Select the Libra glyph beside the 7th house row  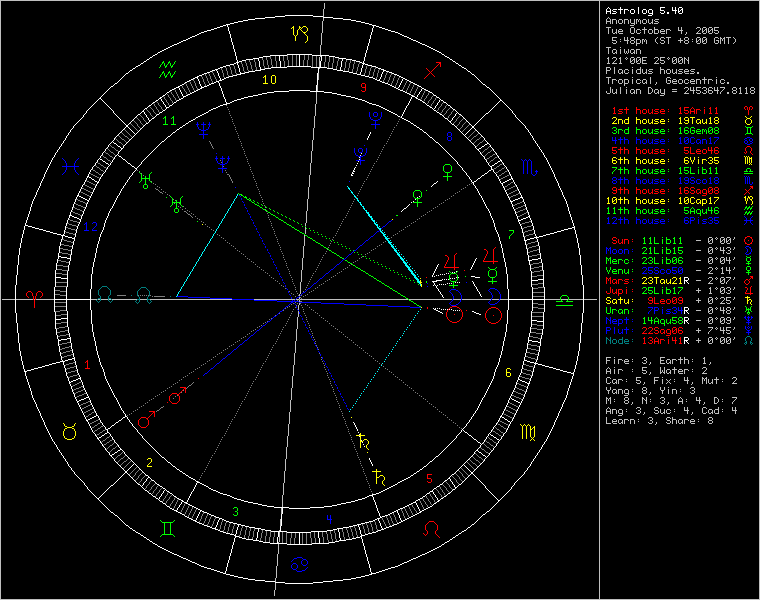748,171
